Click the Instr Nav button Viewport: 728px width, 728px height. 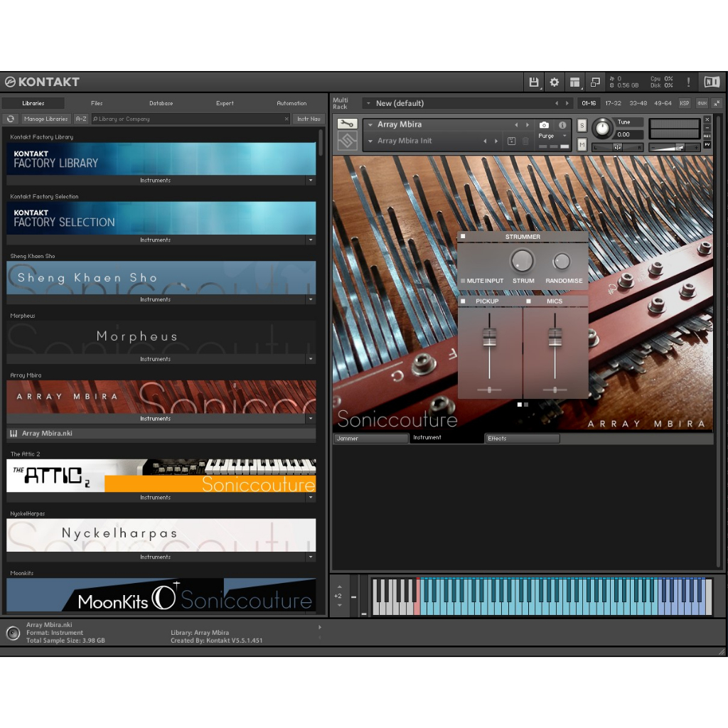pos(309,119)
